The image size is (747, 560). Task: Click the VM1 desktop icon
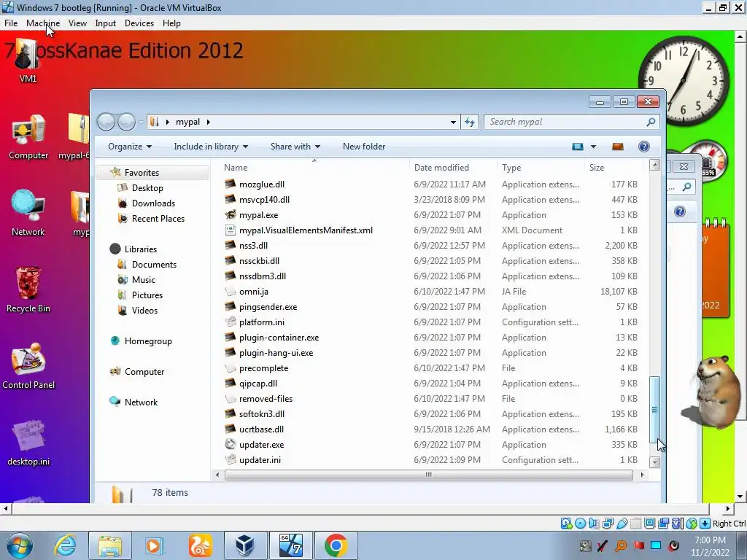(x=27, y=61)
